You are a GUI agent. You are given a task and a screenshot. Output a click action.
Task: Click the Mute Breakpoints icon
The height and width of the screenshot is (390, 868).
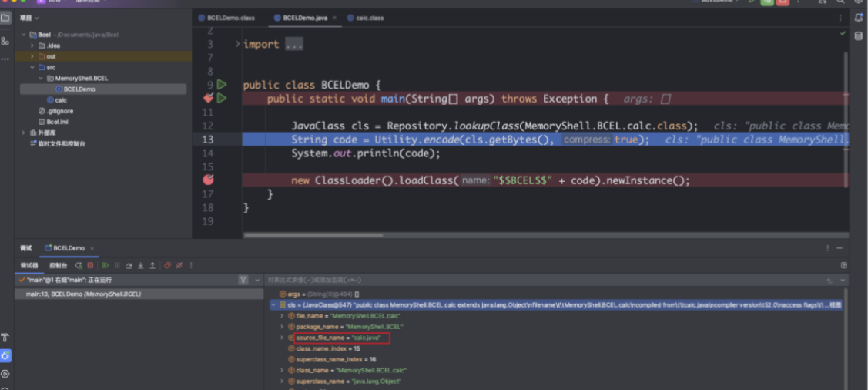click(x=179, y=265)
